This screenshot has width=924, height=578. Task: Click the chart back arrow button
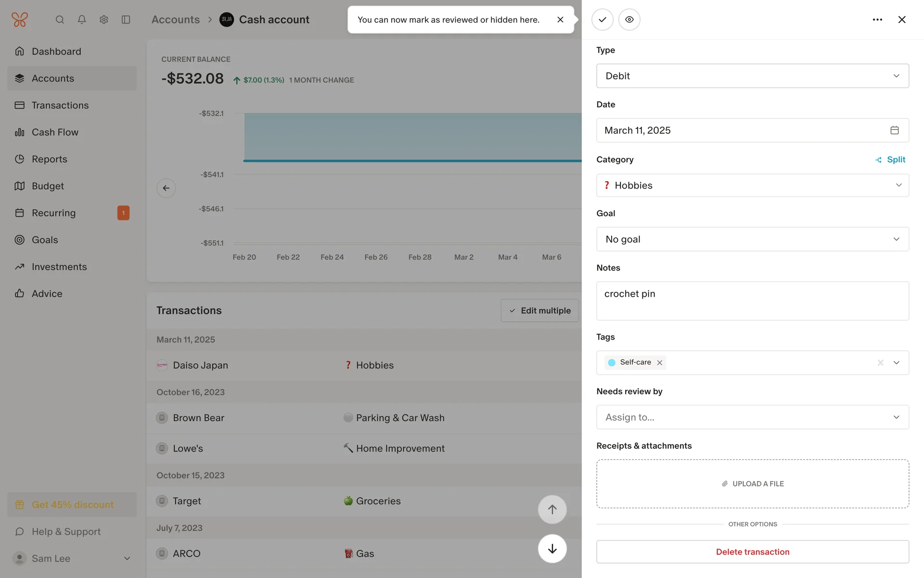click(x=166, y=188)
